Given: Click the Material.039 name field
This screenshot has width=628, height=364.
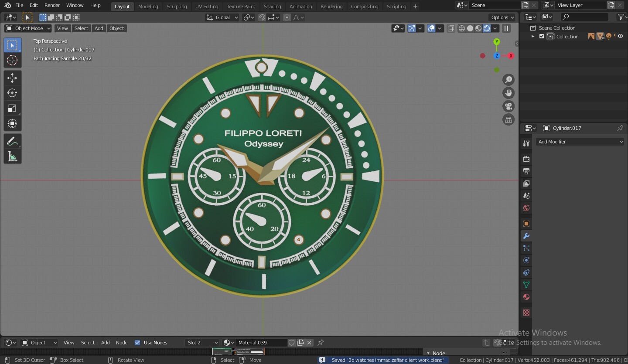Looking at the screenshot, I should [x=261, y=343].
